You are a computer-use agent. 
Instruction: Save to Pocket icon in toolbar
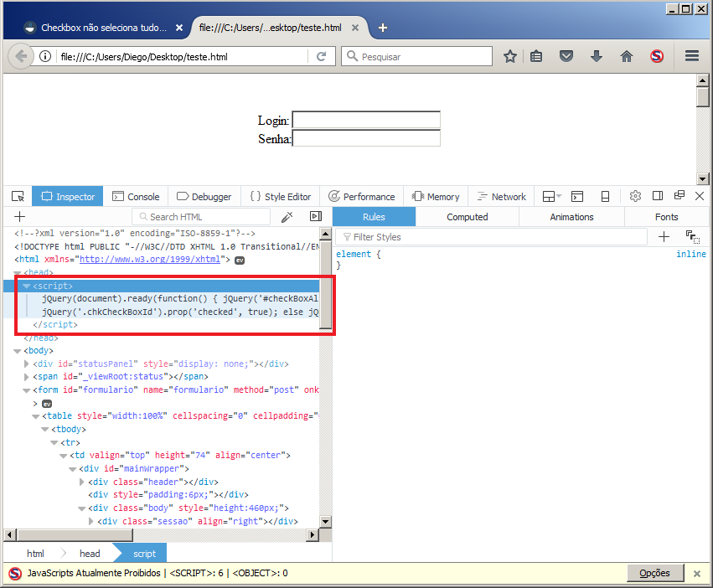pyautogui.click(x=566, y=56)
